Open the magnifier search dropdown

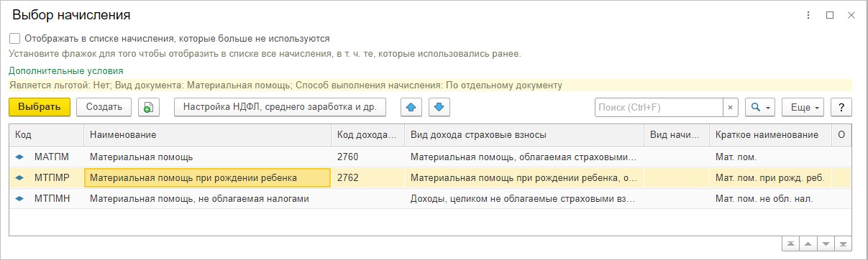click(759, 107)
